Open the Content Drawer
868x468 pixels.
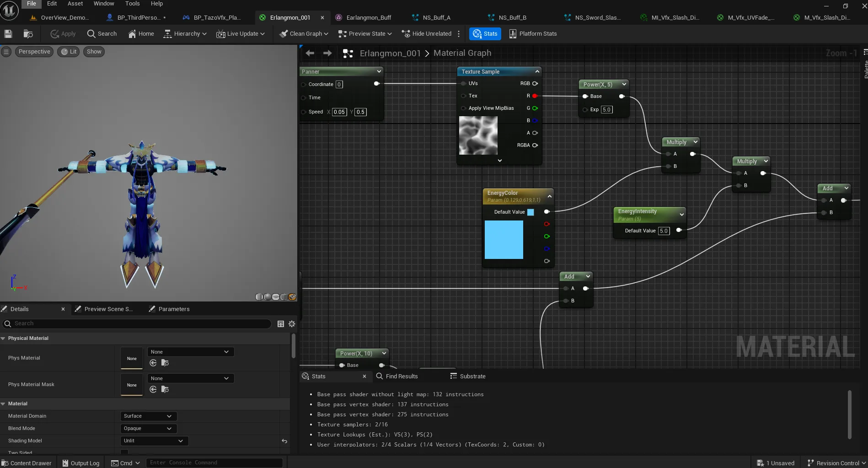[27, 463]
